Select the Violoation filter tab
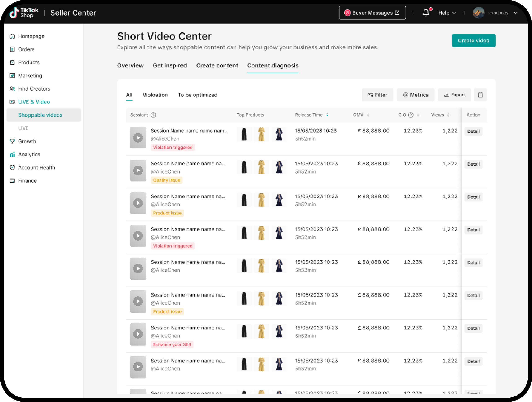This screenshot has height=402, width=532. pyautogui.click(x=155, y=95)
